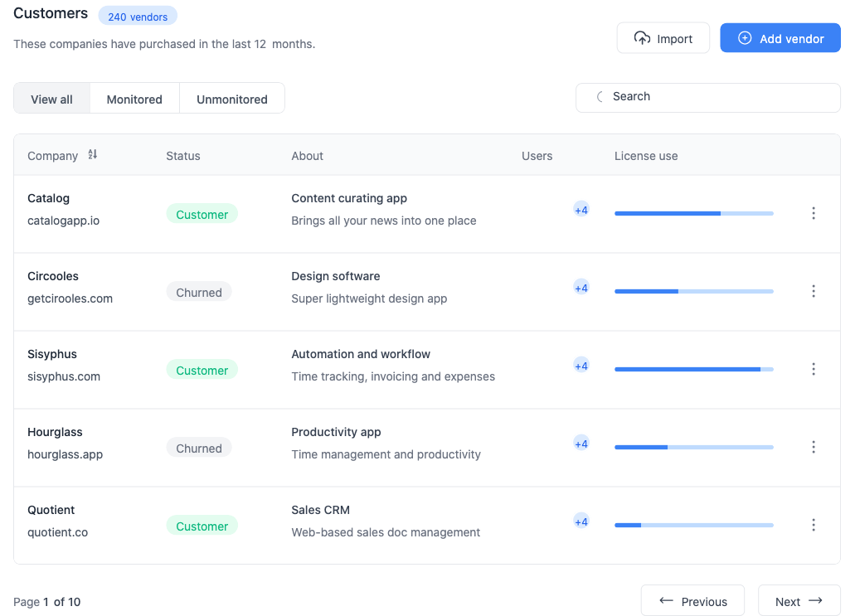Select the Unmonitored filter tab

[x=232, y=99]
